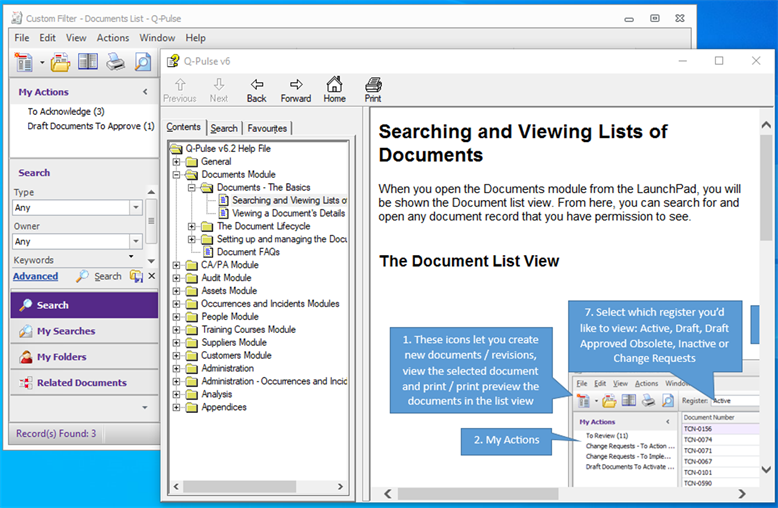778x508 pixels.
Task: Collapse Documents - The Basics node
Action: (192, 188)
